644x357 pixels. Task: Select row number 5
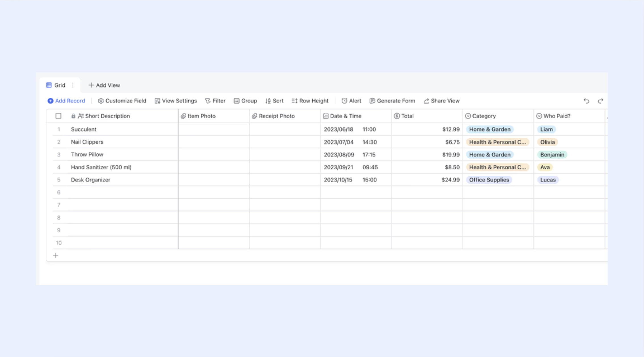(x=59, y=180)
